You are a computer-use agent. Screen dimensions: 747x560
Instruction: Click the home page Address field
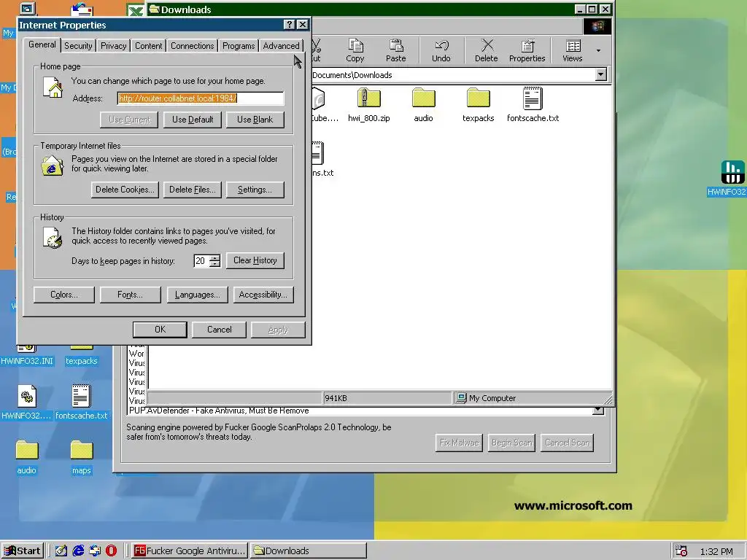(x=201, y=98)
